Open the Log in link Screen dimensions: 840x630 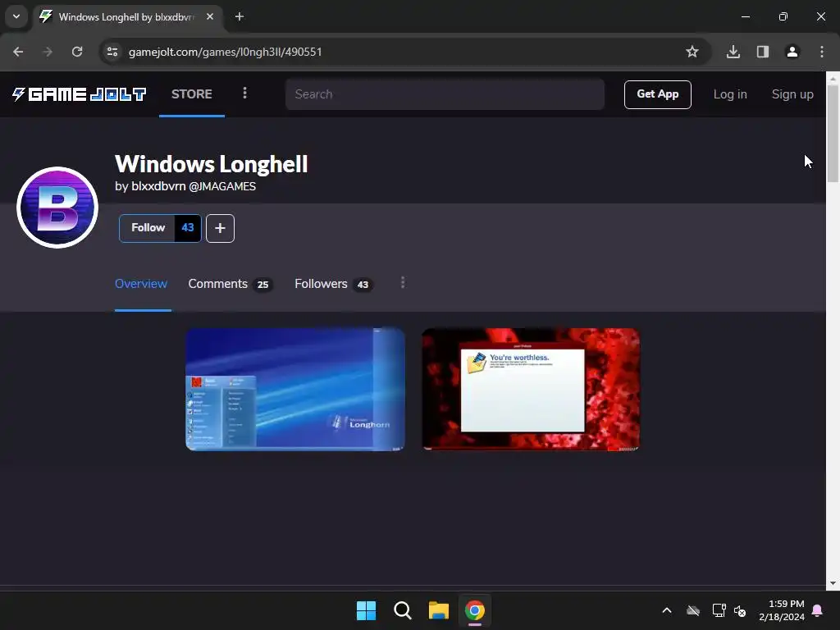coord(729,94)
